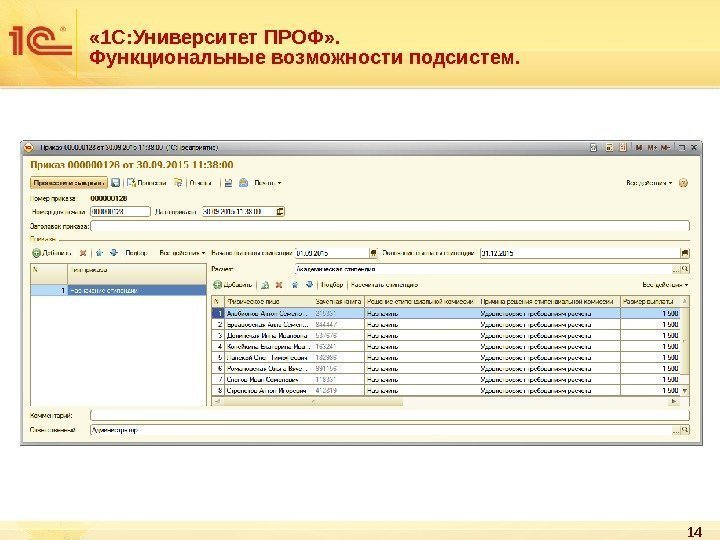The height and width of the screenshot is (540, 720).
Task: Click move up arrow above students table
Action: click(295, 285)
